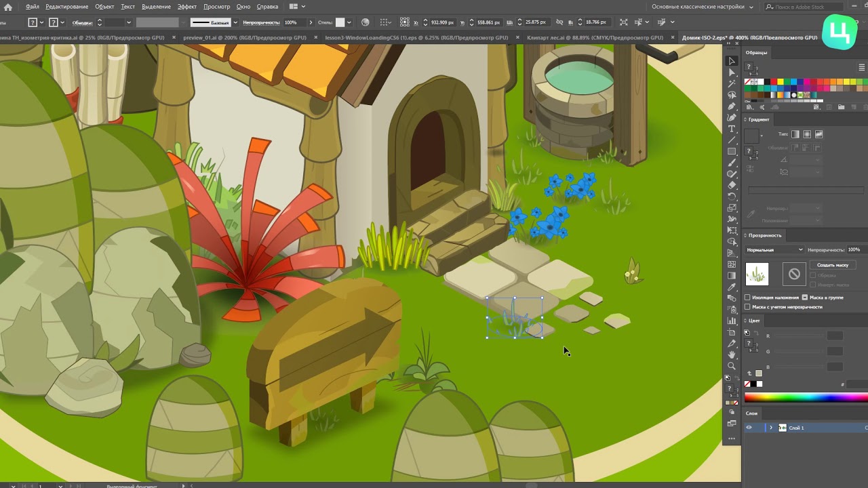Select the Mesh tool

click(732, 264)
